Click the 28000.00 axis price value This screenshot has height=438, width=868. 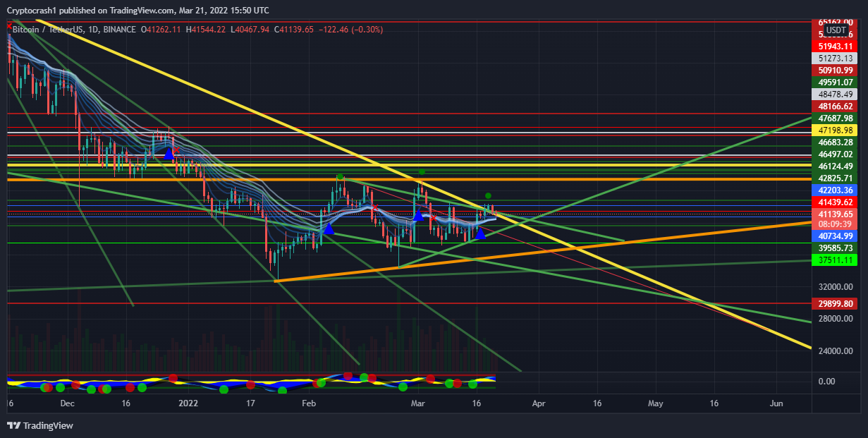pos(836,319)
